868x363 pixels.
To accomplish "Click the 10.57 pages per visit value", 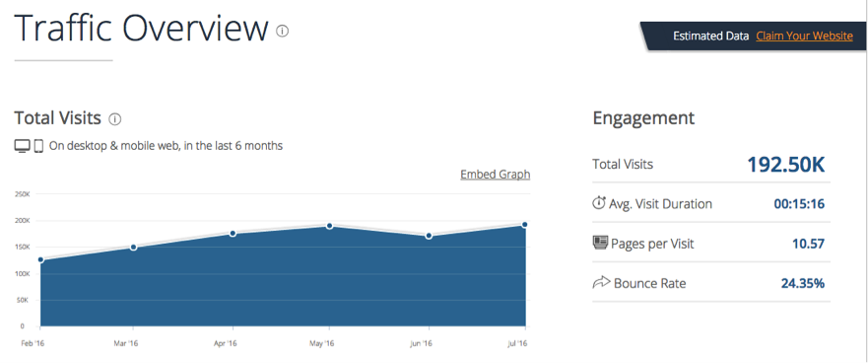I will pyautogui.click(x=808, y=244).
